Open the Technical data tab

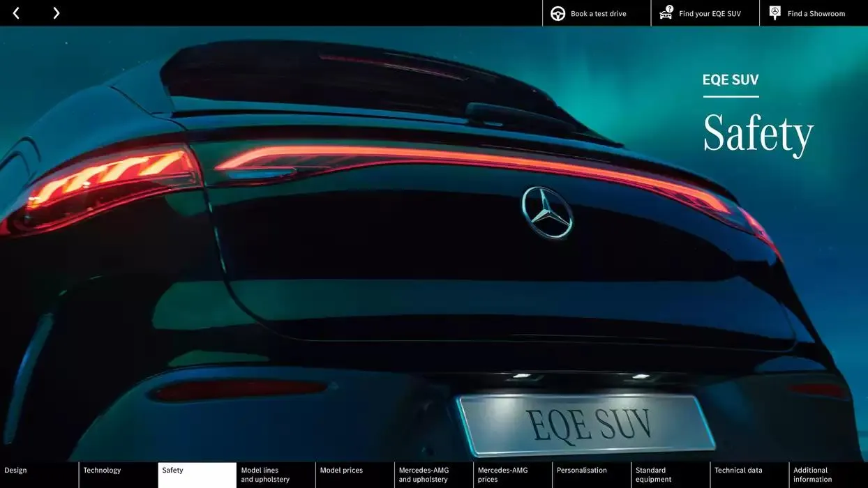pyautogui.click(x=749, y=475)
